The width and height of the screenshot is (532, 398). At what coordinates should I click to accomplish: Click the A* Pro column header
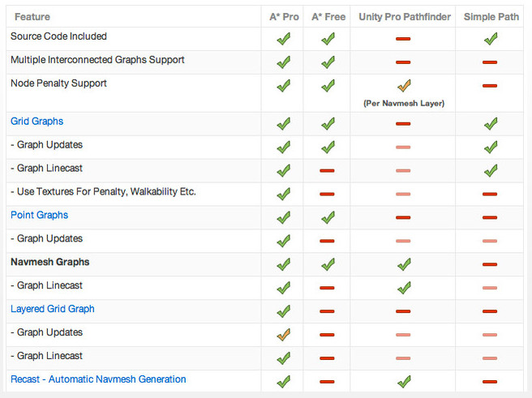284,17
